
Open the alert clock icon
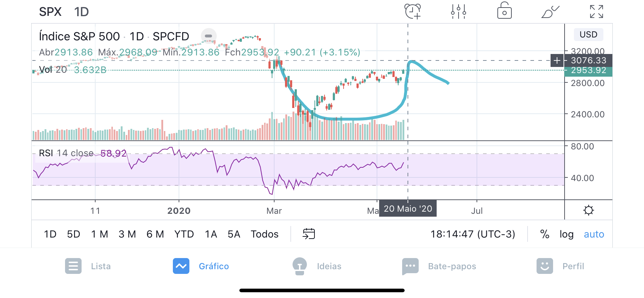(x=413, y=12)
